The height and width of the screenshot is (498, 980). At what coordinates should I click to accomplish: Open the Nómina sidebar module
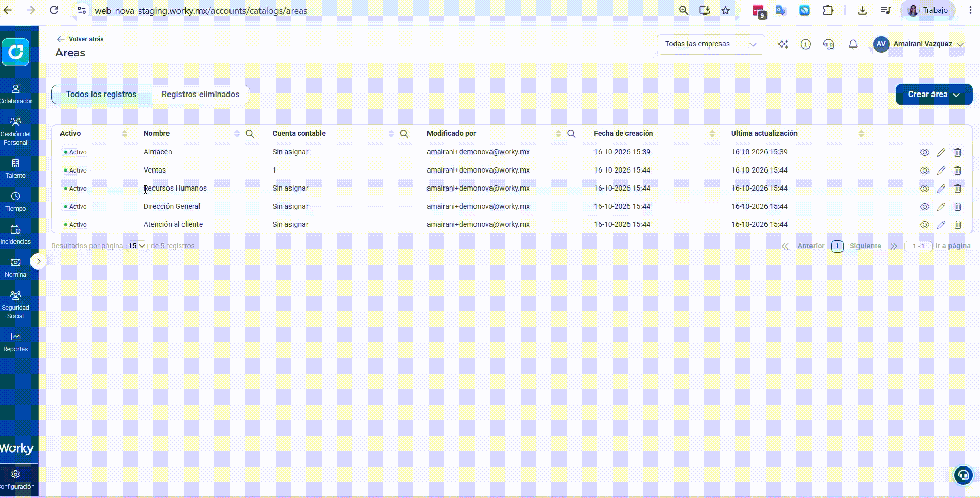pos(16,268)
